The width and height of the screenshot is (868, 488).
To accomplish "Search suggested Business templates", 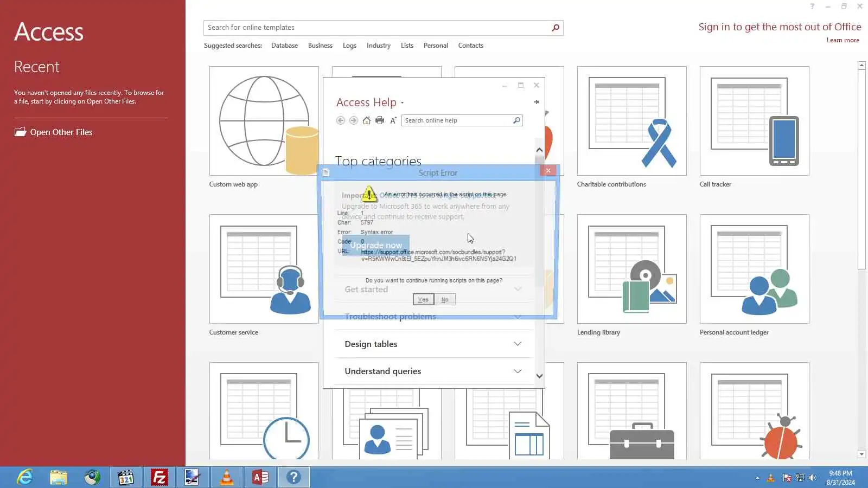I will [x=320, y=46].
